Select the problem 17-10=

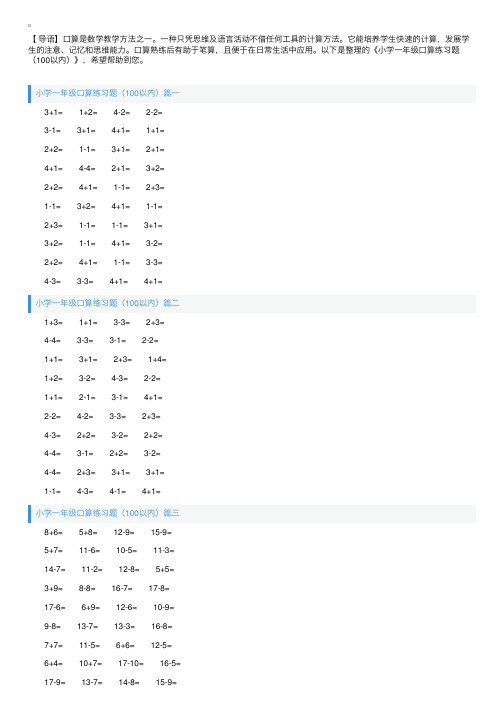pos(131,663)
